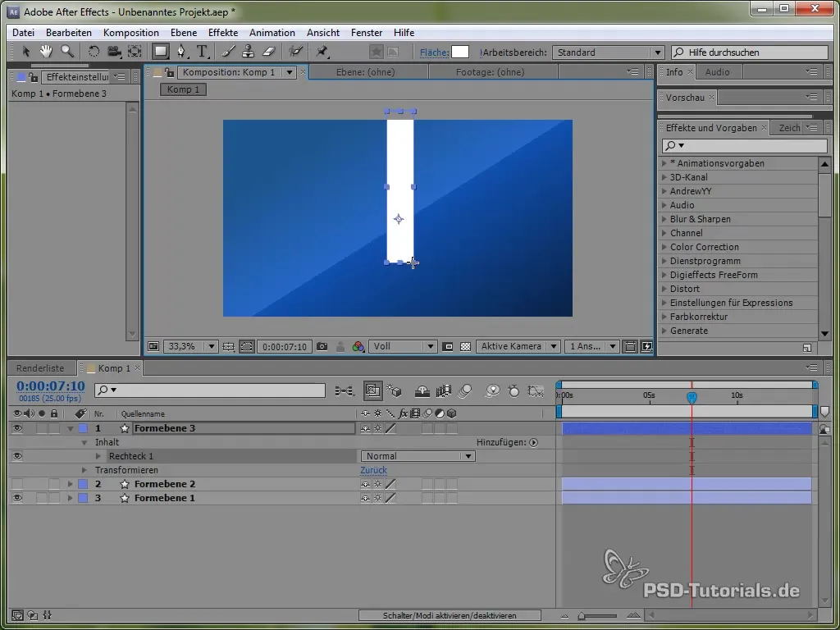Switch to Renderliste tab

40,368
